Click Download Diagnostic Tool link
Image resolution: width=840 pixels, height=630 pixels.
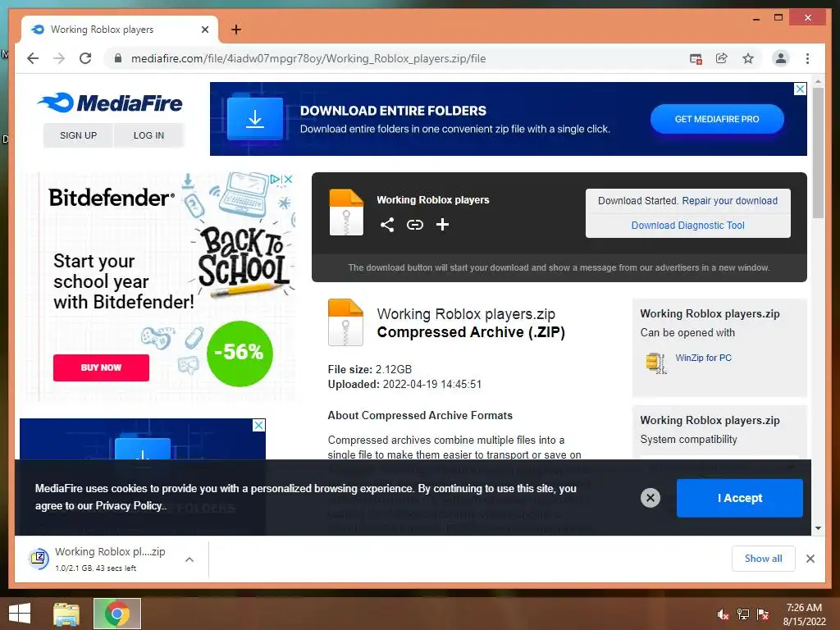(x=688, y=226)
